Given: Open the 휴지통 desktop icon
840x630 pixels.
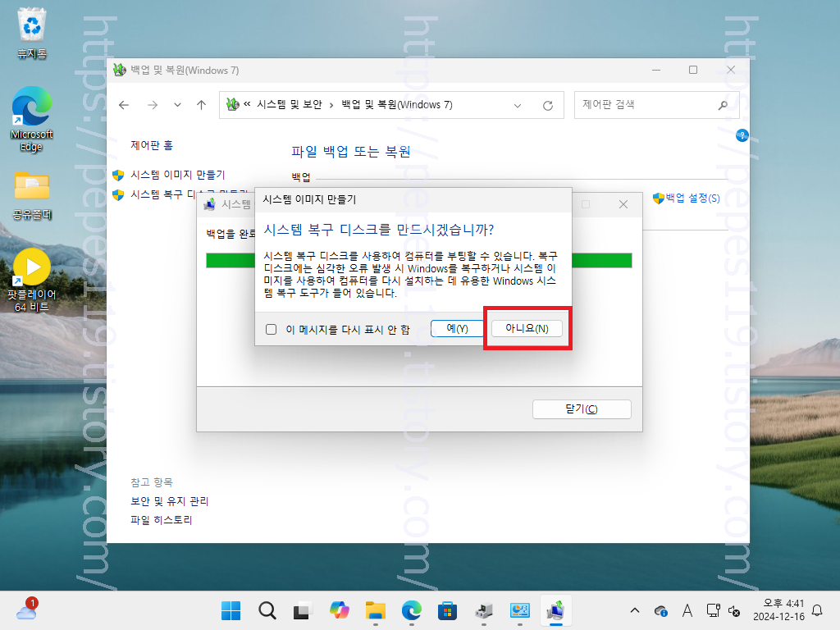Looking at the screenshot, I should (32, 34).
